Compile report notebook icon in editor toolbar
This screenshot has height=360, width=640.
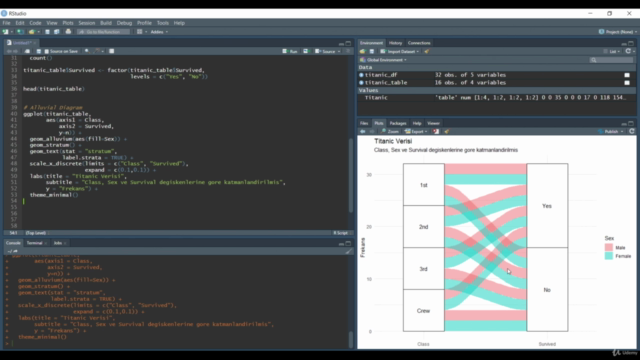[111, 51]
